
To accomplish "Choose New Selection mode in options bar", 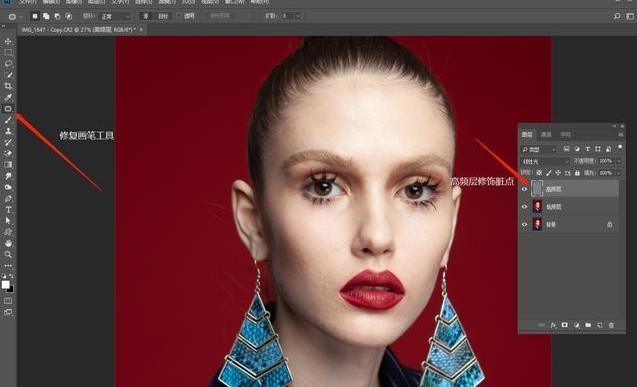I will click(x=35, y=16).
